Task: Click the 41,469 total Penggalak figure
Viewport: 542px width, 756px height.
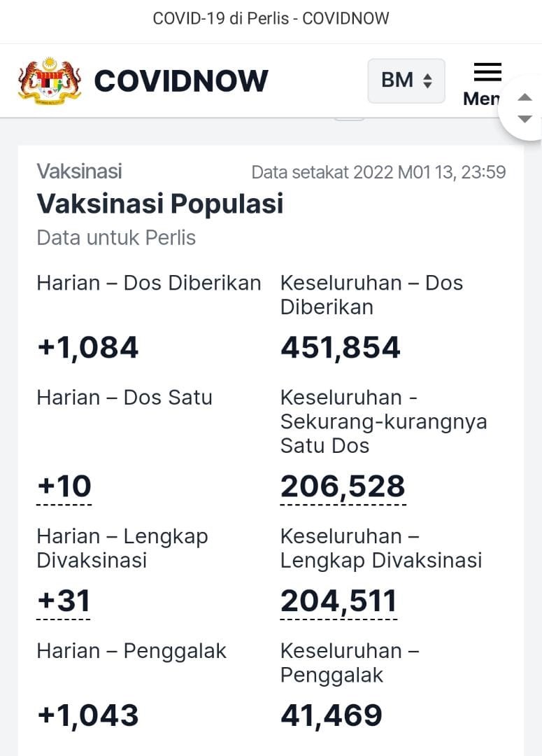Action: click(331, 715)
